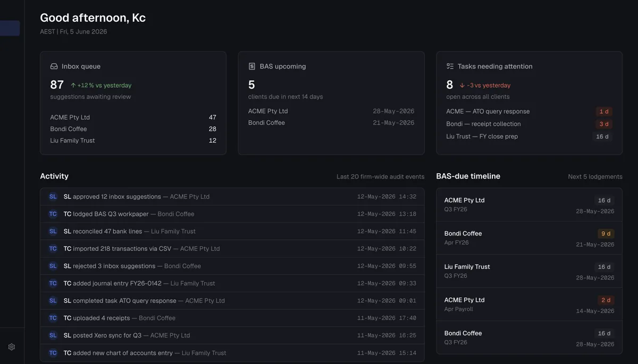Click ACME Pty Ltd inbox count 47
638x364 pixels.
tap(213, 117)
